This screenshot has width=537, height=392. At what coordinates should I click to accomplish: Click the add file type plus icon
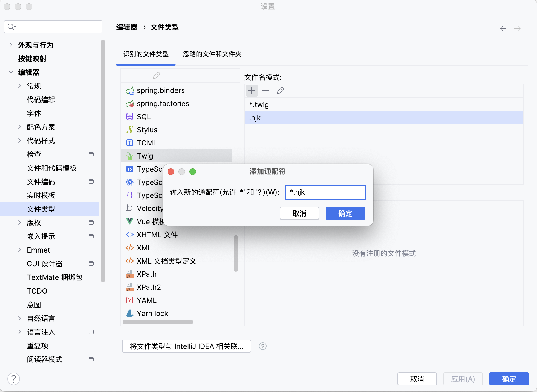(x=128, y=75)
